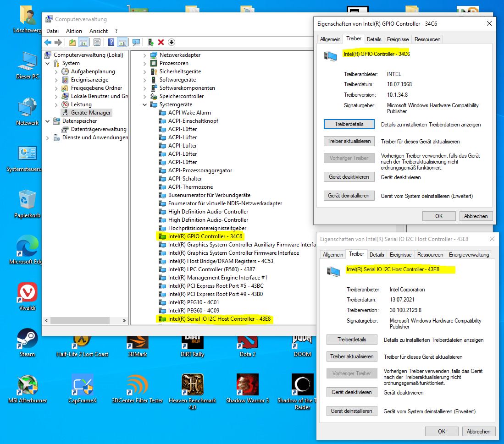This screenshot has height=444, width=504.
Task: Select the Netzwerk desktop icon
Action: click(x=28, y=111)
